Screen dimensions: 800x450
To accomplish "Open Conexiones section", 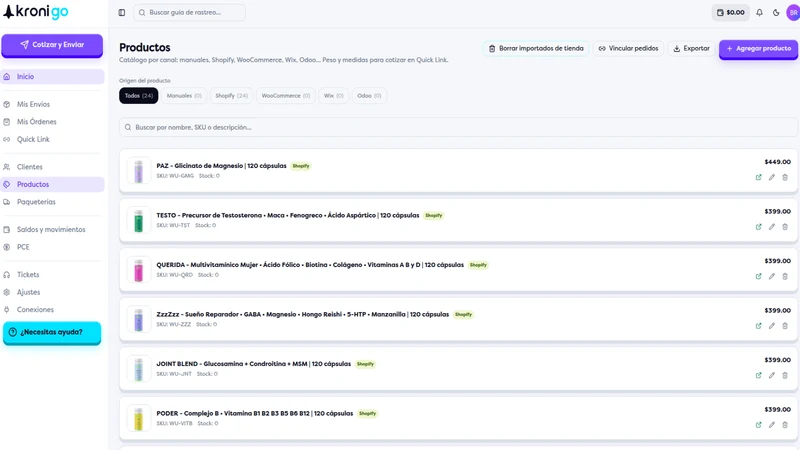I will tap(52, 309).
